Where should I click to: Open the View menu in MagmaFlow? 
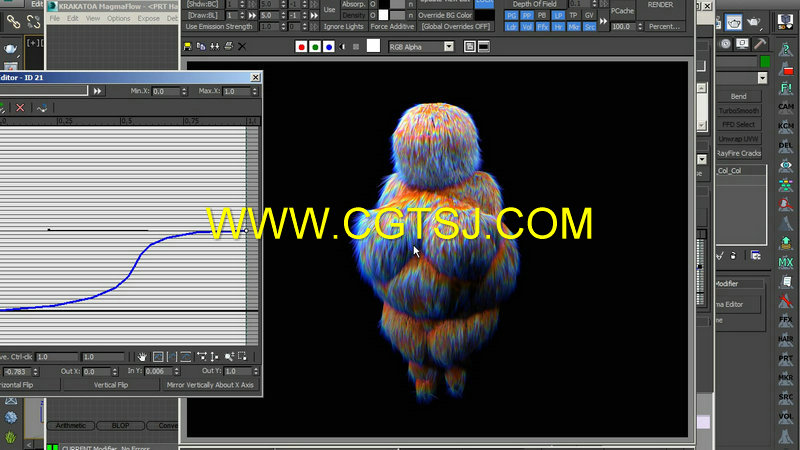[93, 18]
